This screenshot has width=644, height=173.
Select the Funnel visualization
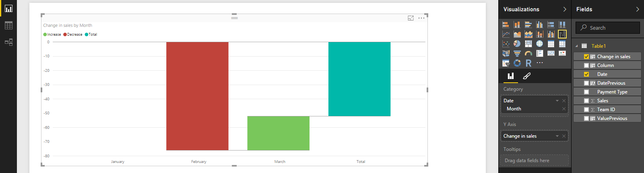[517, 53]
